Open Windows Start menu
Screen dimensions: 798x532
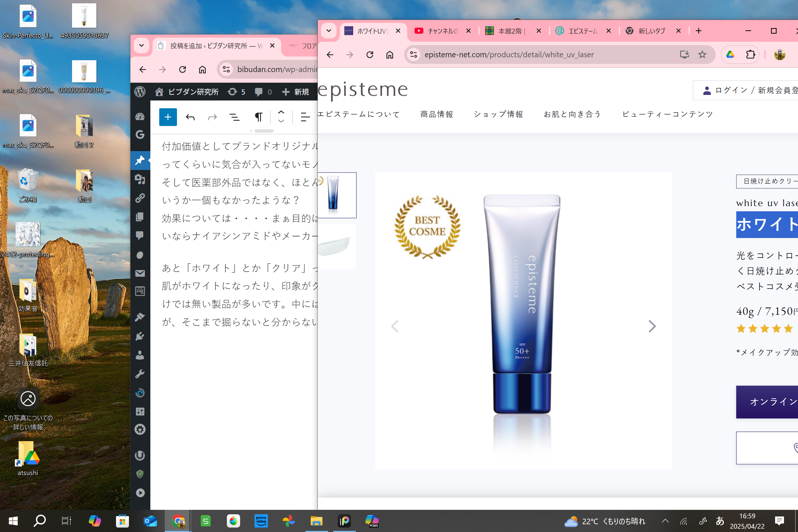(x=13, y=521)
